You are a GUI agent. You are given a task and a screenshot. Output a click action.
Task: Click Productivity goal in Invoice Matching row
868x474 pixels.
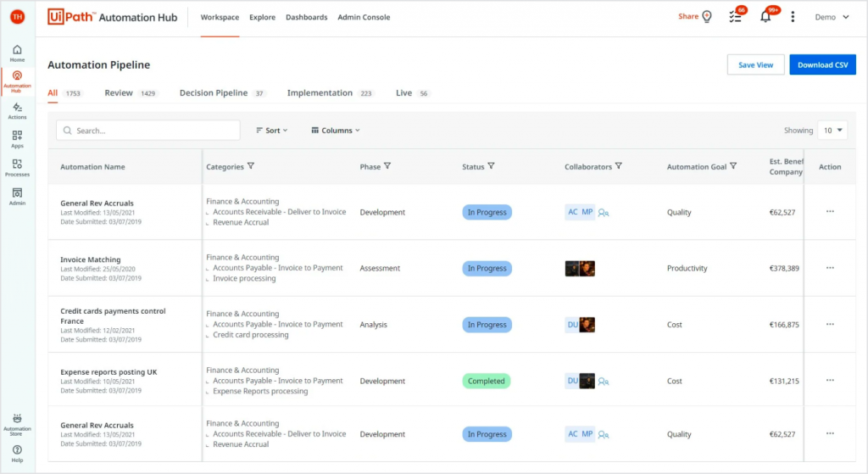[687, 268]
